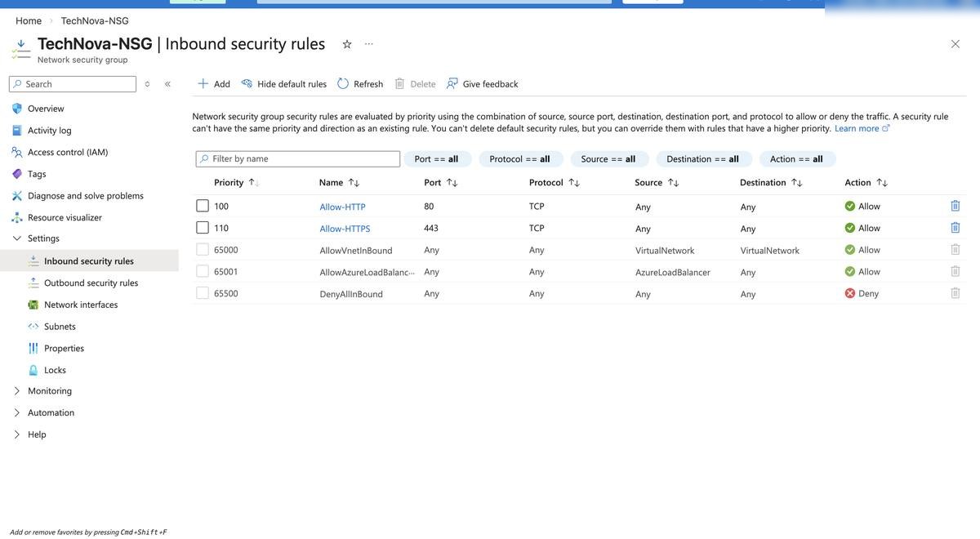Screen dimensions: 980x539
Task: Click the Overview shield icon in sidebar
Action: coord(17,109)
